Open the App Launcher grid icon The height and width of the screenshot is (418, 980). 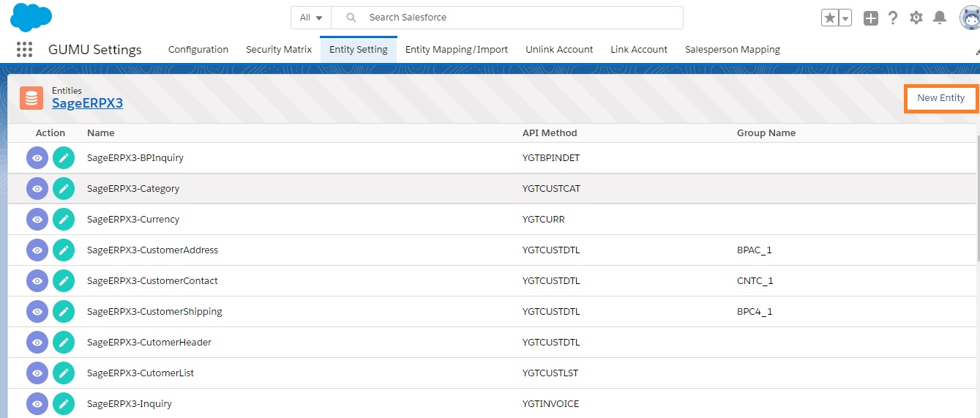[24, 49]
